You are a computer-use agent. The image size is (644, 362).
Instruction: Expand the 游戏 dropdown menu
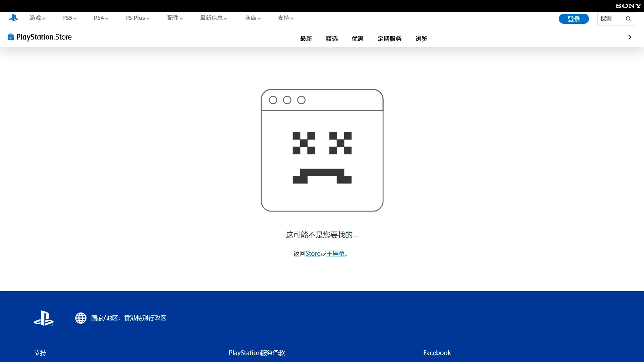point(37,18)
